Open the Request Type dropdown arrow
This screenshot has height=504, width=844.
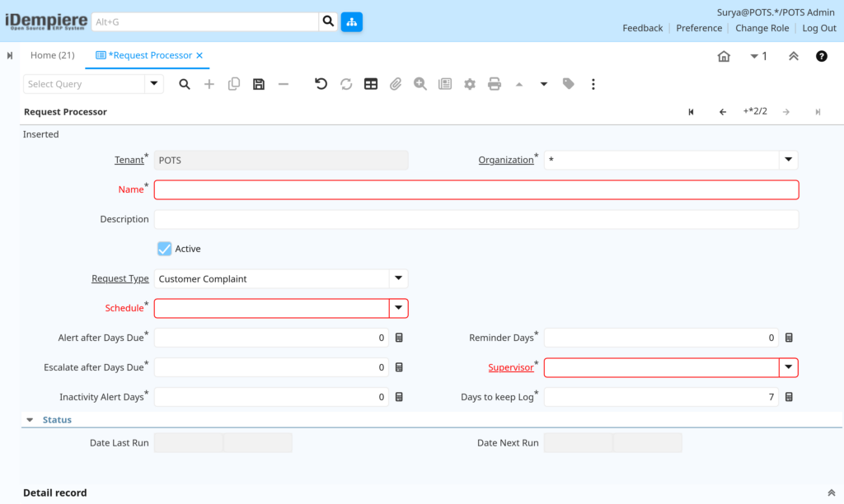tap(398, 278)
